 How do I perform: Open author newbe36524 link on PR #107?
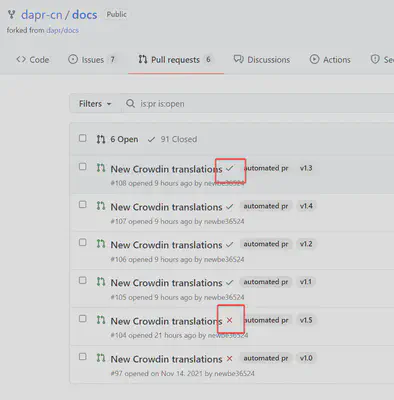[x=224, y=221]
